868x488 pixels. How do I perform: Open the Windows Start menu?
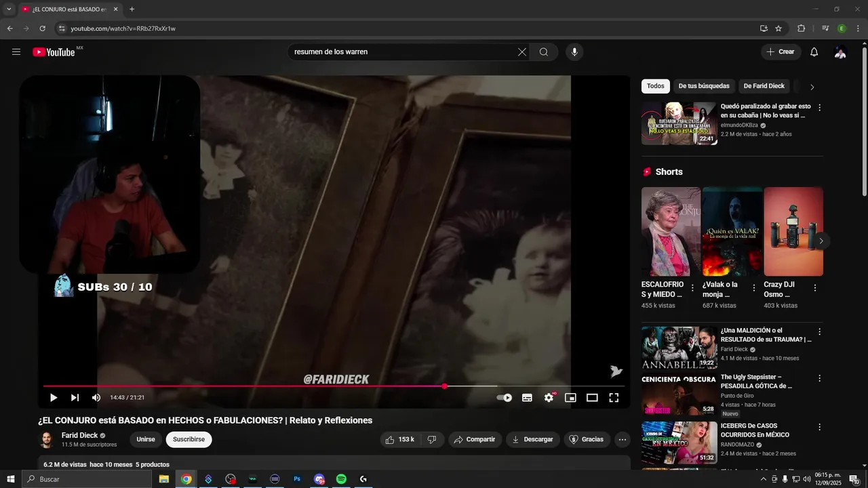10,479
